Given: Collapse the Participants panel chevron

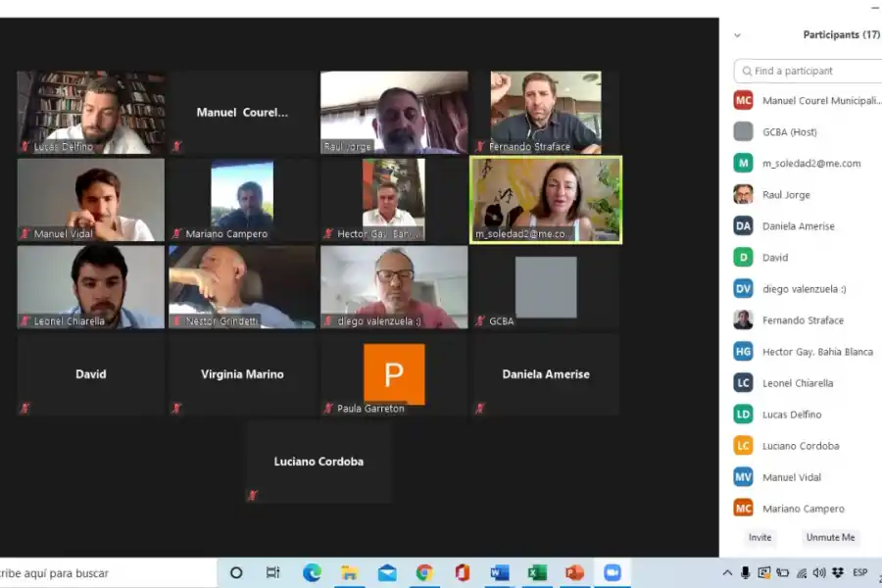Looking at the screenshot, I should coord(737,35).
